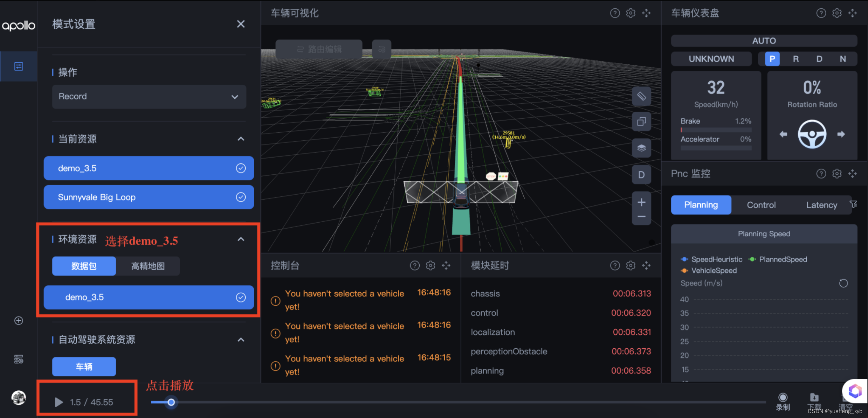Zoom in with the plus button

tap(641, 202)
